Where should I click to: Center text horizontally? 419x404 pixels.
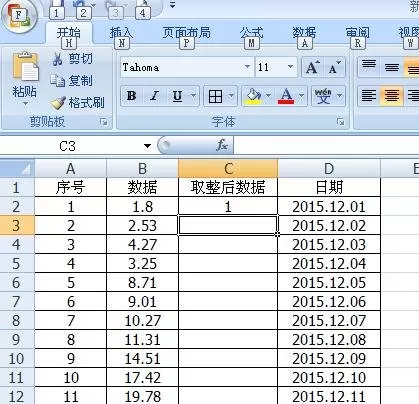pyautogui.click(x=392, y=96)
